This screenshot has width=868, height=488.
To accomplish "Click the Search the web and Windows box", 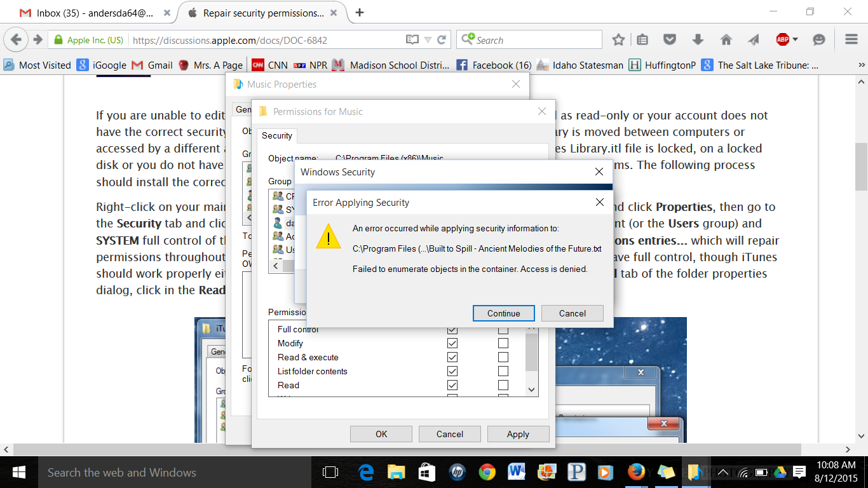I will (174, 472).
